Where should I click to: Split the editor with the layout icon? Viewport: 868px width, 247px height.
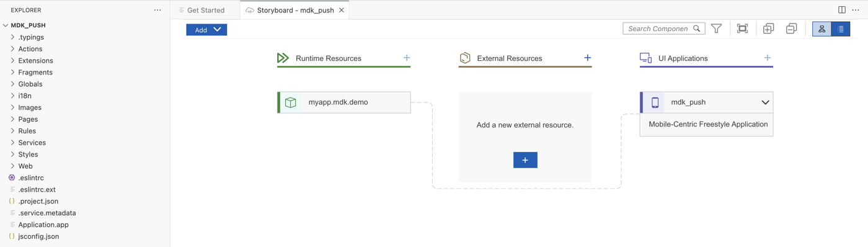(841, 10)
